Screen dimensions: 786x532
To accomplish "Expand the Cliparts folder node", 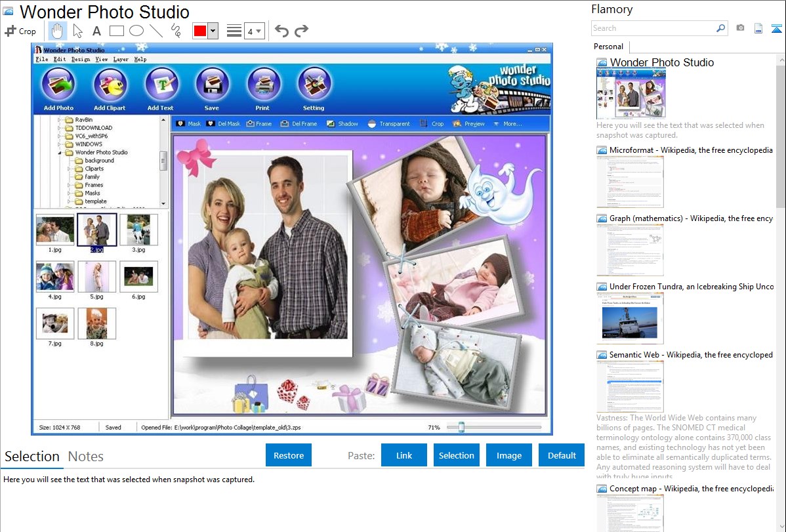I will click(69, 169).
